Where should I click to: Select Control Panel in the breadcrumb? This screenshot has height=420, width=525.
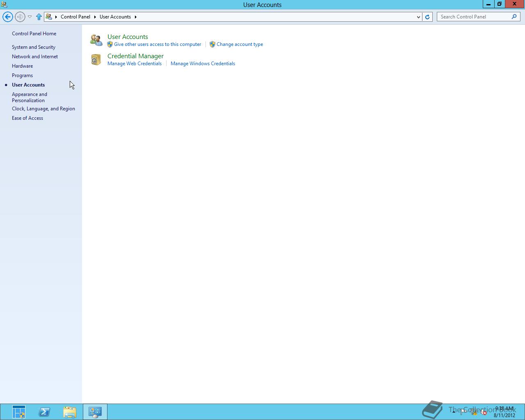(75, 17)
